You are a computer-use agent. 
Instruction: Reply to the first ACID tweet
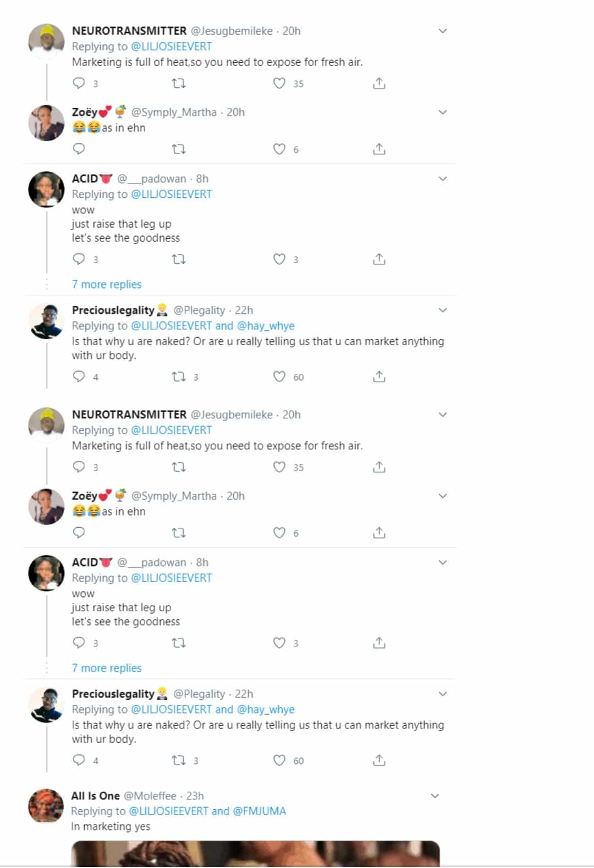(79, 259)
